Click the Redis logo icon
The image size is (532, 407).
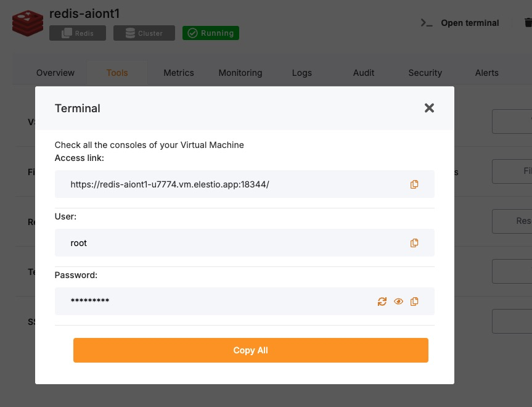pyautogui.click(x=27, y=23)
